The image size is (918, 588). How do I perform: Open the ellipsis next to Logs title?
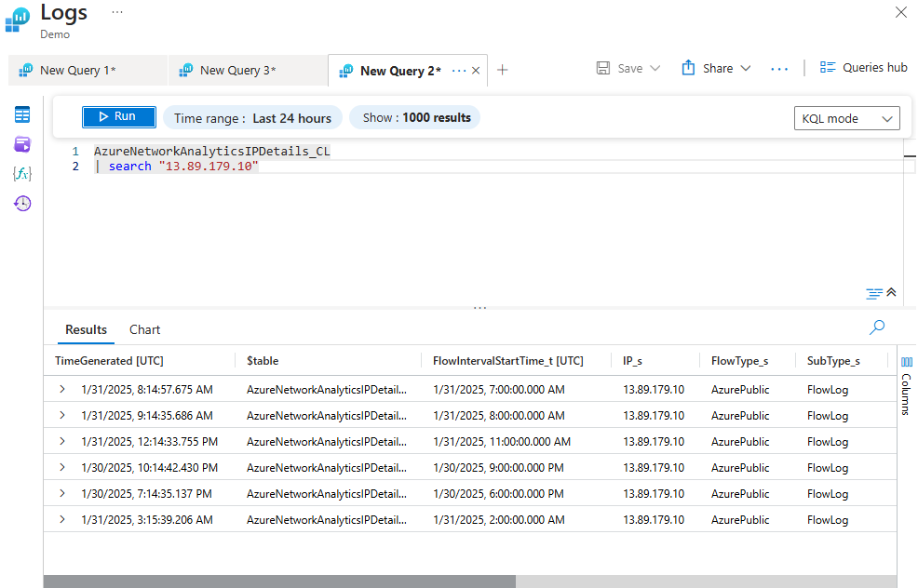point(117,12)
